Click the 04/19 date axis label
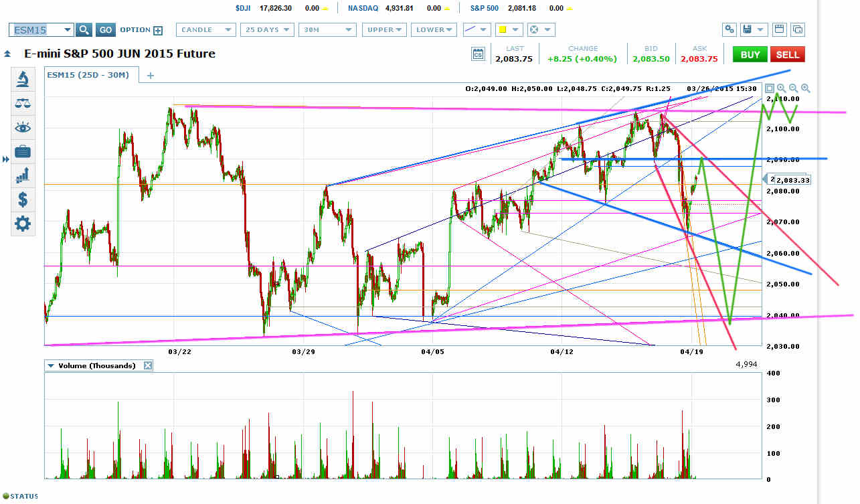 coord(691,351)
